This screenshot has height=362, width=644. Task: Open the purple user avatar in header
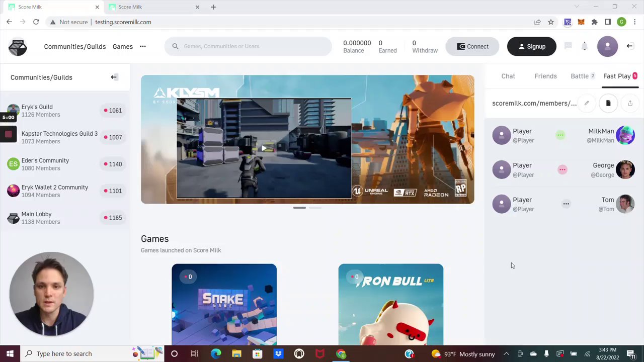(607, 46)
